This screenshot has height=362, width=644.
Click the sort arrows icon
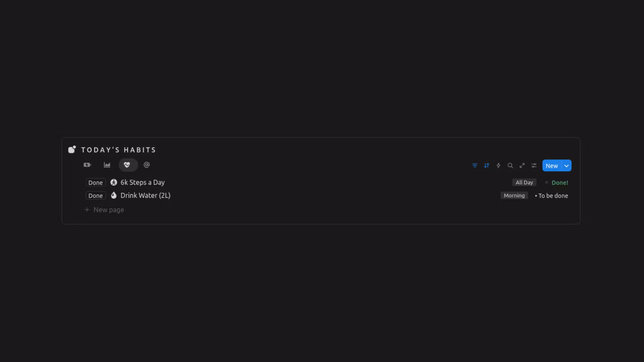[x=486, y=166]
